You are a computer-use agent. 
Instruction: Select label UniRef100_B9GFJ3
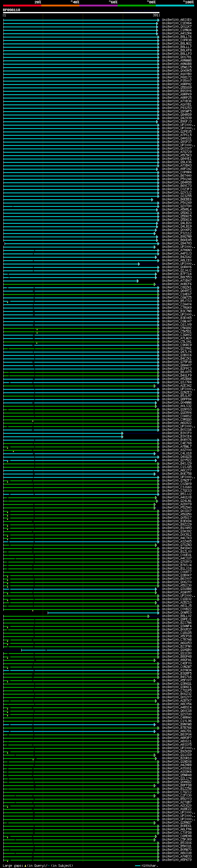pos(177,122)
